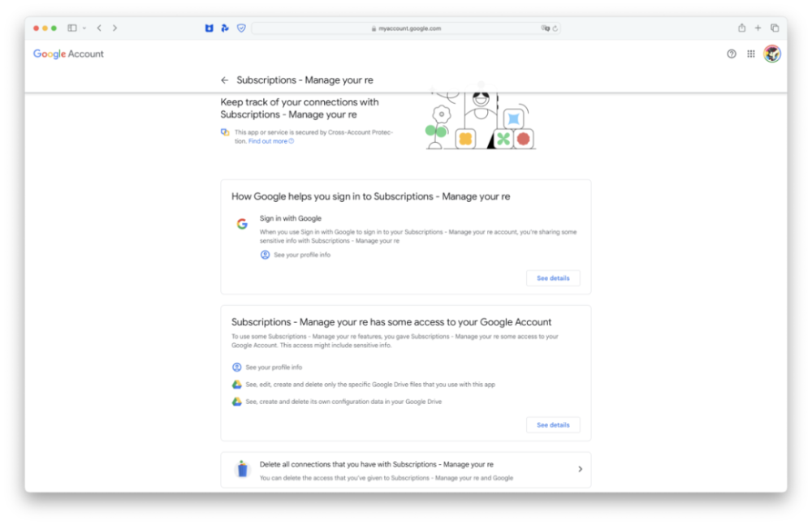Image resolution: width=812 pixels, height=525 pixels.
Task: Click the Cross-Account Protection icon
Action: pyautogui.click(x=225, y=132)
